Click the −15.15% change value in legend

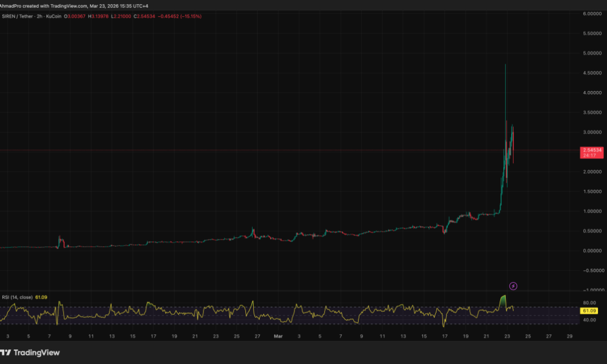point(192,17)
